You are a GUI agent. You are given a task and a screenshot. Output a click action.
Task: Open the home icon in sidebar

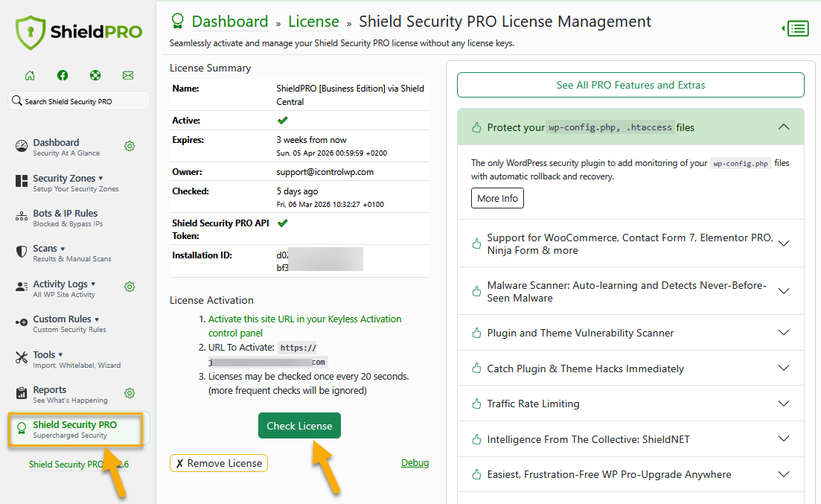click(x=30, y=75)
